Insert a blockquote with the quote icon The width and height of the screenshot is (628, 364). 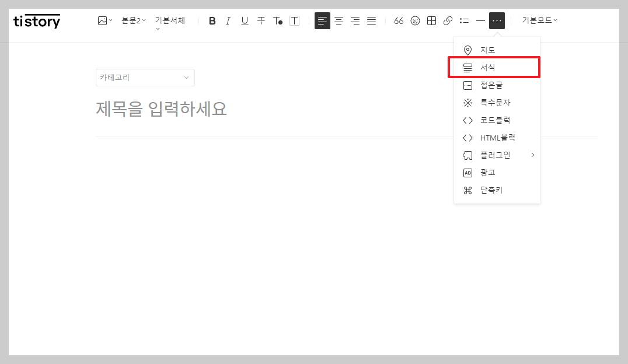pyautogui.click(x=399, y=20)
